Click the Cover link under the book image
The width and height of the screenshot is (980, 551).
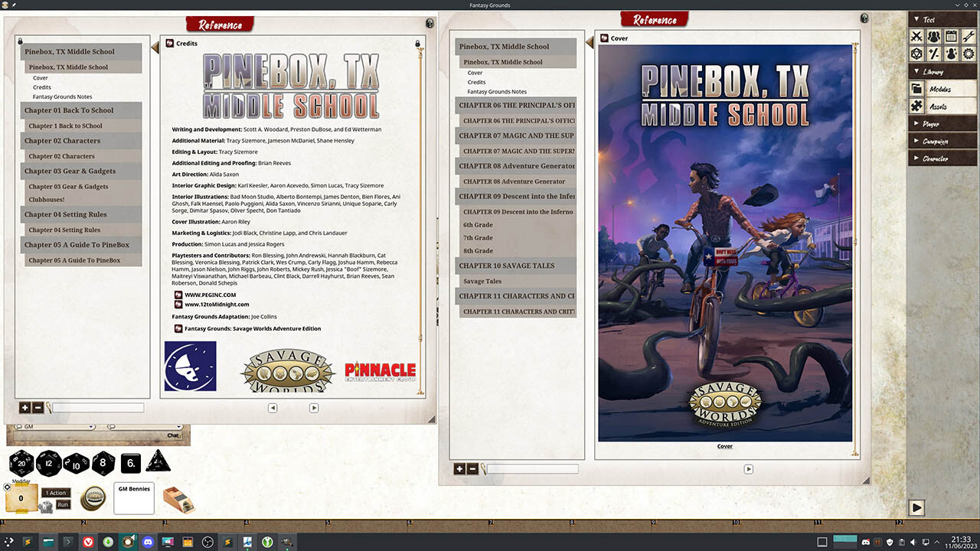click(724, 446)
